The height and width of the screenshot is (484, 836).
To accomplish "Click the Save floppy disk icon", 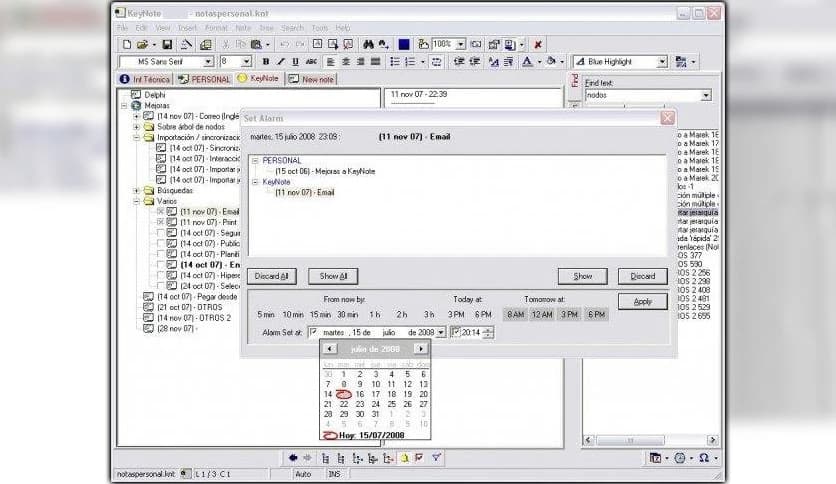I will pyautogui.click(x=167, y=45).
